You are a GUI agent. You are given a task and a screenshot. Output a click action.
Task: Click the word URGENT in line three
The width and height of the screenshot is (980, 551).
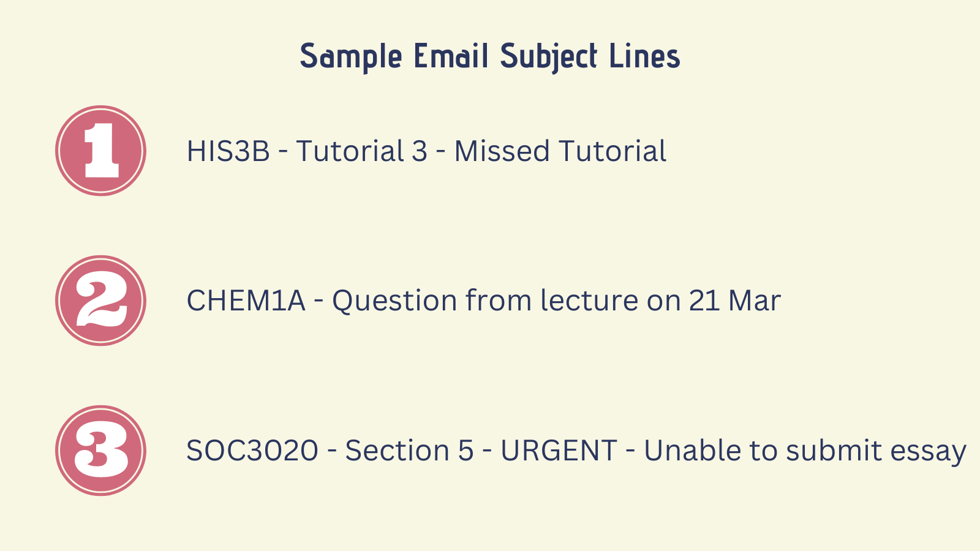pyautogui.click(x=559, y=451)
